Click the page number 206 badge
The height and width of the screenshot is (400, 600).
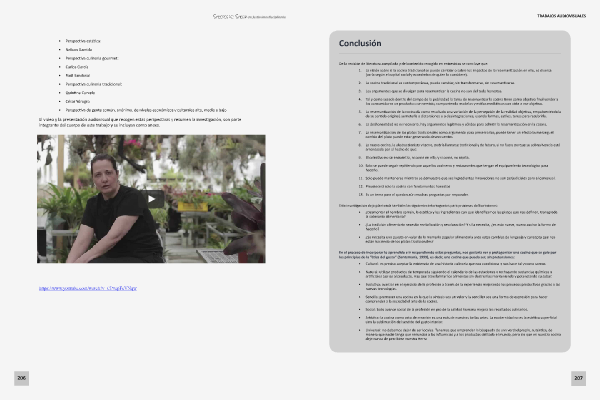pyautogui.click(x=21, y=377)
